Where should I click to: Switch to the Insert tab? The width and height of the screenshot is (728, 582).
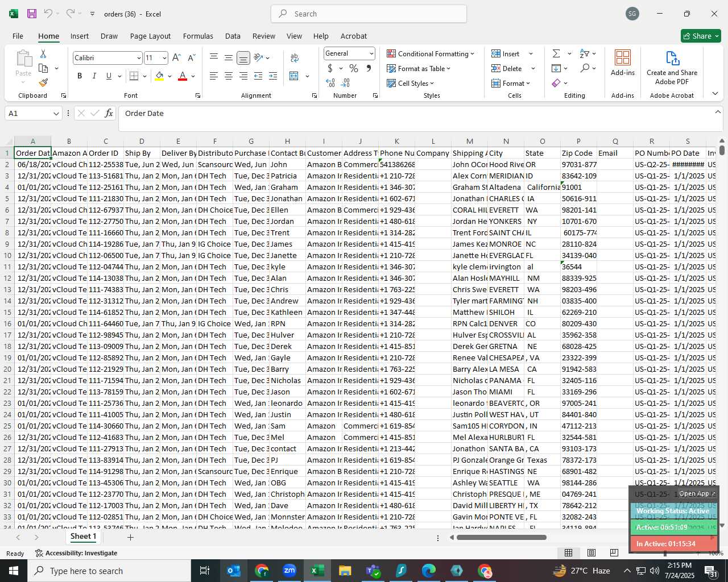pos(80,36)
